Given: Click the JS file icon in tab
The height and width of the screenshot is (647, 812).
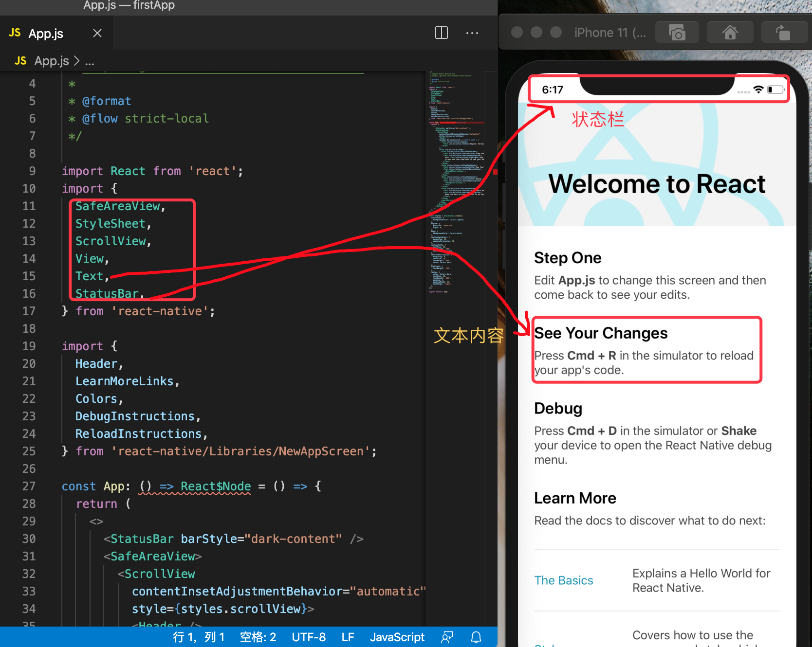Looking at the screenshot, I should [x=15, y=33].
